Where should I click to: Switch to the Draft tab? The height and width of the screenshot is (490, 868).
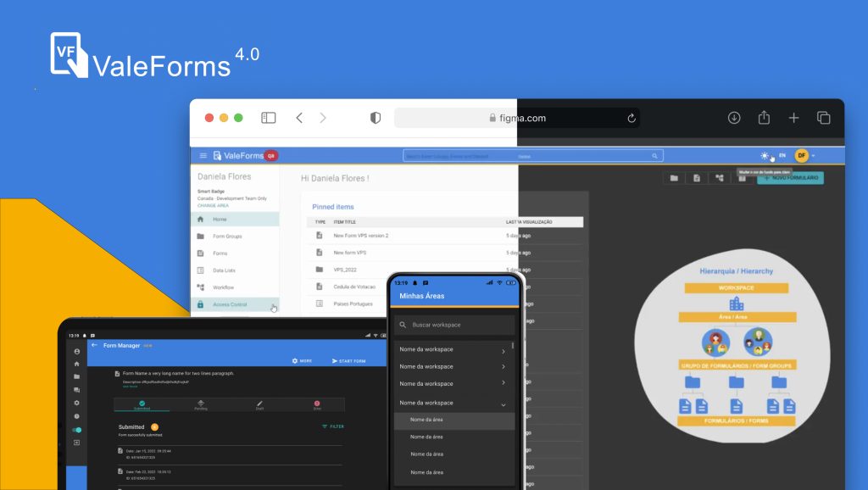click(259, 404)
